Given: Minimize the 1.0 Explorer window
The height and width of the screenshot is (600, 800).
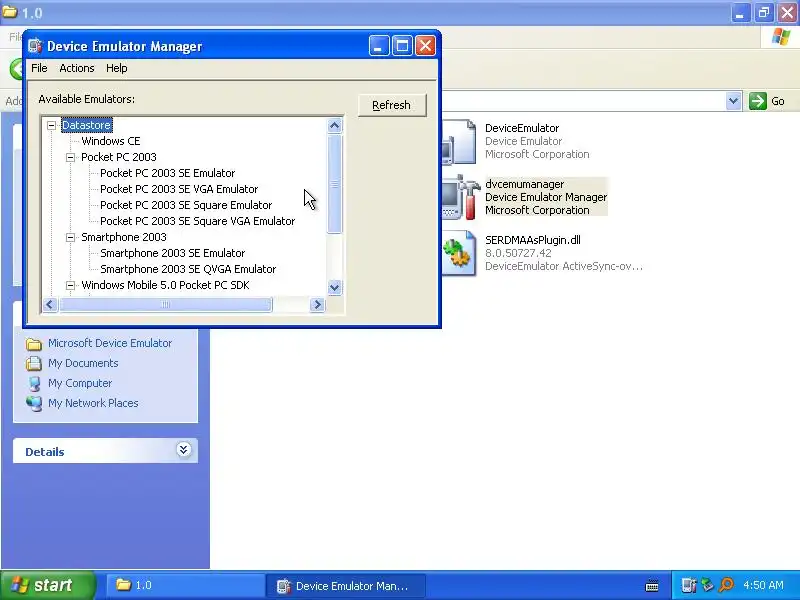Looking at the screenshot, I should (740, 13).
